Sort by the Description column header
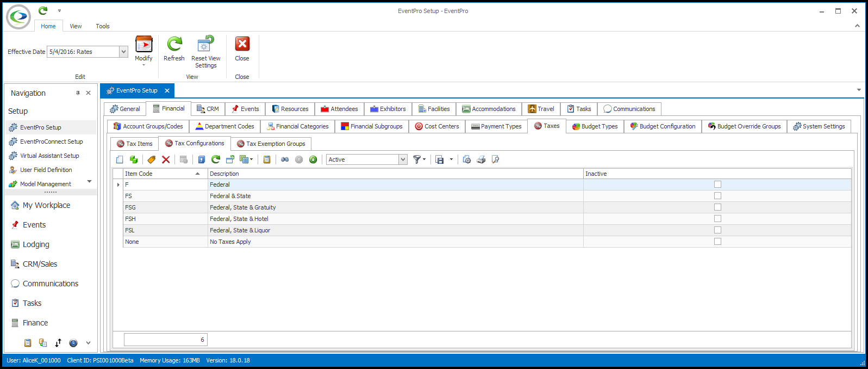This screenshot has height=369, width=868. click(395, 174)
